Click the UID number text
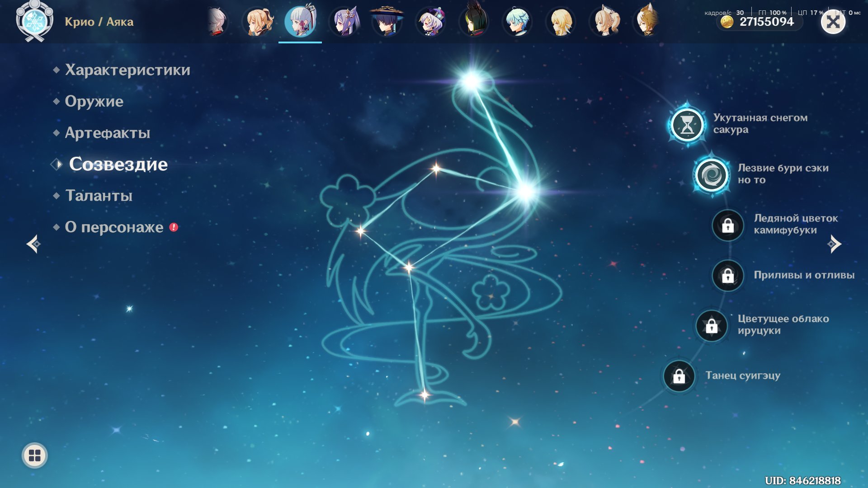This screenshot has height=488, width=868. [x=802, y=480]
